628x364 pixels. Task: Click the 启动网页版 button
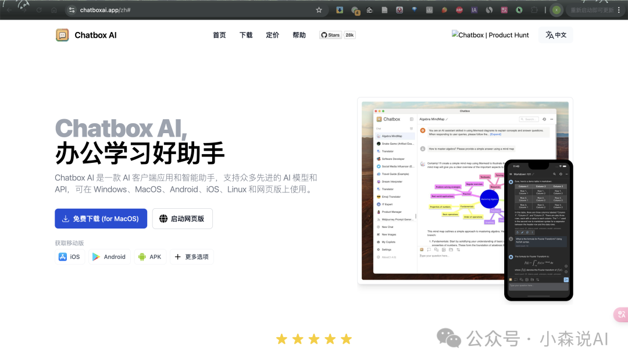pos(182,219)
